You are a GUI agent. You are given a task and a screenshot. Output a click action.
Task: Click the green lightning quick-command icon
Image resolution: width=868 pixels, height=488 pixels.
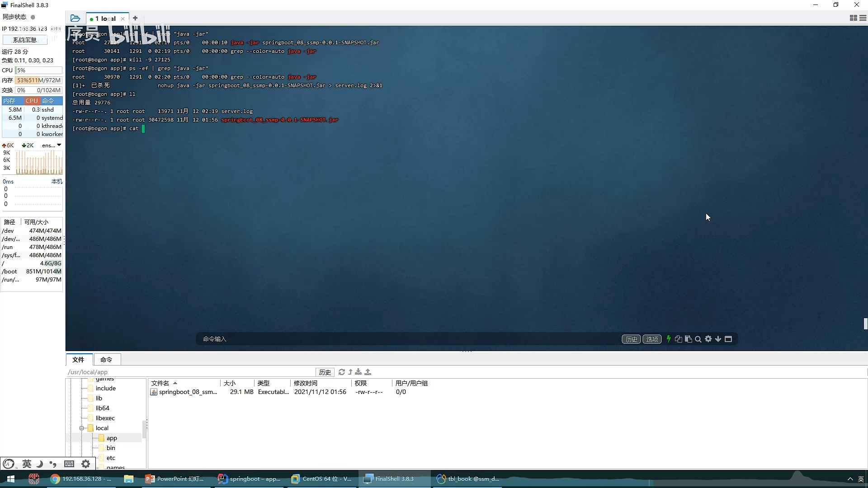pos(669,339)
